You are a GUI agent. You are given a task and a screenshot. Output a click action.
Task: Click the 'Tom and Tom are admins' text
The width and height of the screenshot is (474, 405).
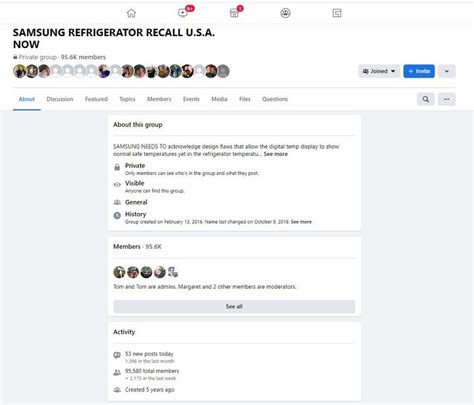tap(145, 287)
